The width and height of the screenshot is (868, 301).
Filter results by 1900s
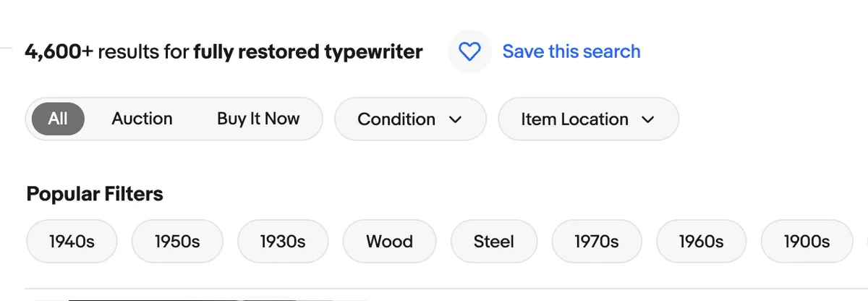807,241
